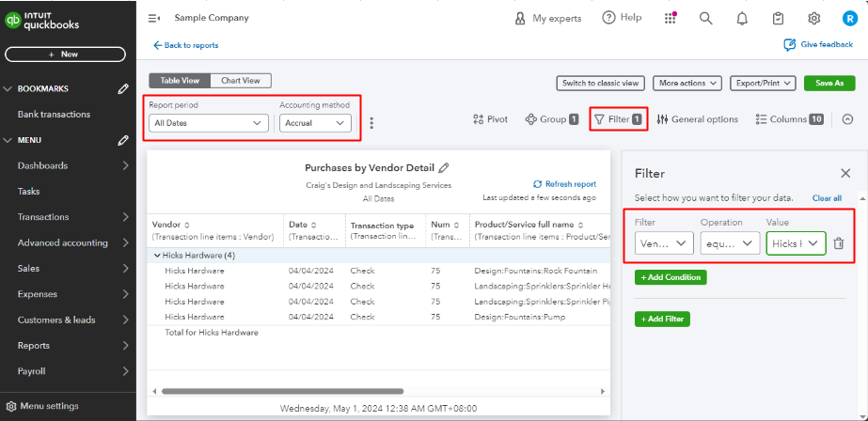This screenshot has width=868, height=421.
Task: Open the Pivot option
Action: [491, 119]
